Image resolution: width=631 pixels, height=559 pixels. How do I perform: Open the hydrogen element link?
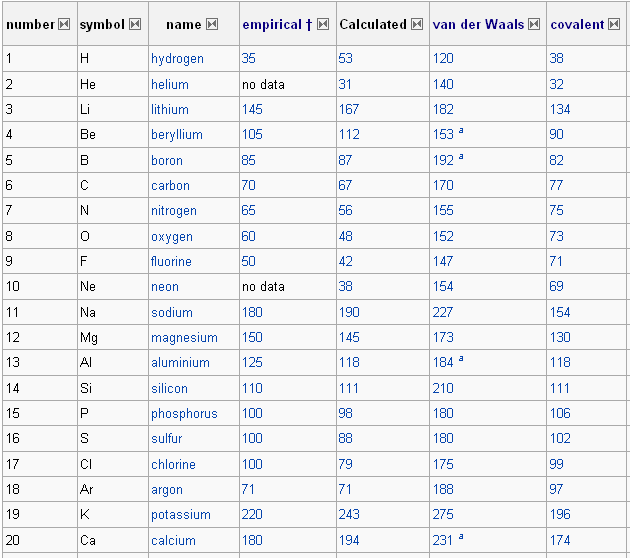point(177,59)
